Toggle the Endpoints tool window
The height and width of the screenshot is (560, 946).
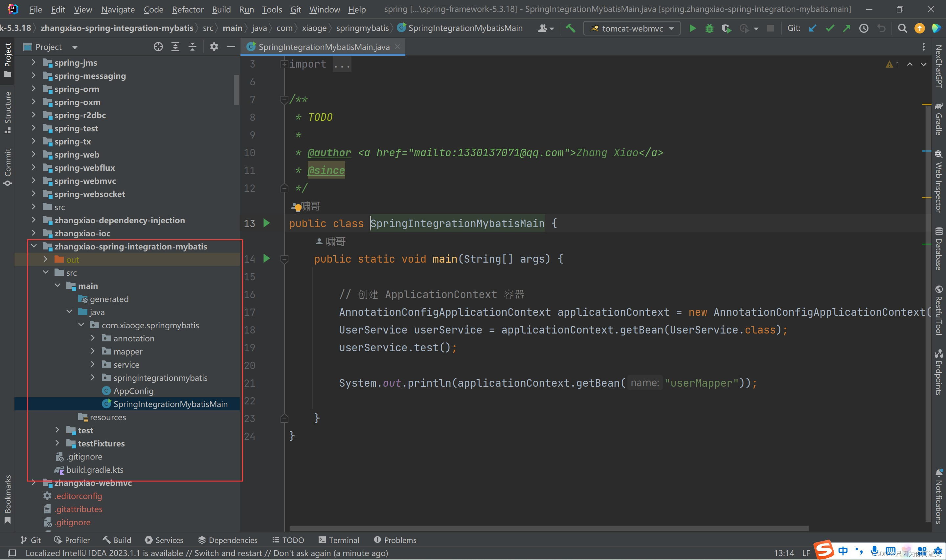[x=938, y=372]
